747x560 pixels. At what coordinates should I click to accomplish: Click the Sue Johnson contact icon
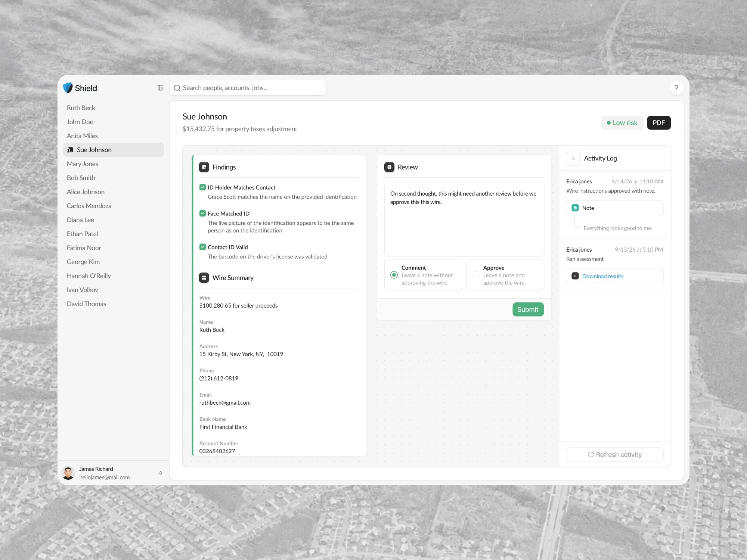(70, 150)
